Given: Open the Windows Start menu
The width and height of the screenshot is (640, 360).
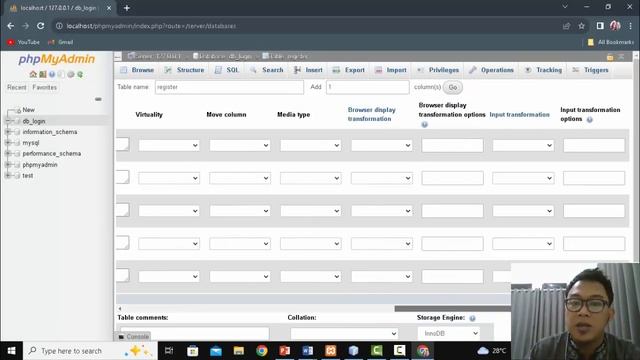Looking at the screenshot, I should click(x=11, y=351).
